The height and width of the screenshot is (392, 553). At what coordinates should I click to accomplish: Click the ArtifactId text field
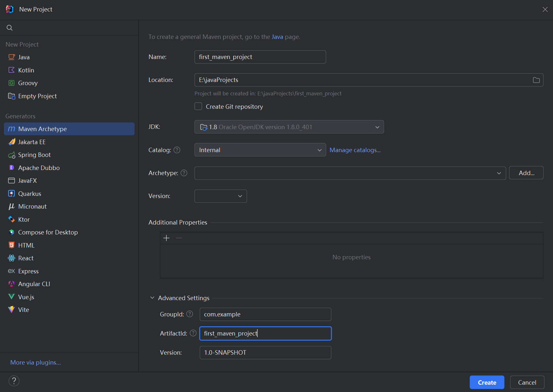[265, 333]
